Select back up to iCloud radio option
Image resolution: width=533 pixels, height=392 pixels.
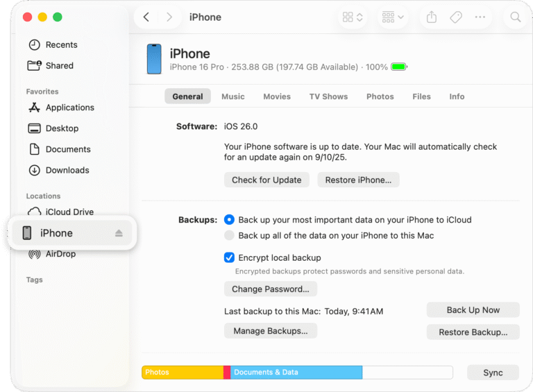click(x=229, y=220)
